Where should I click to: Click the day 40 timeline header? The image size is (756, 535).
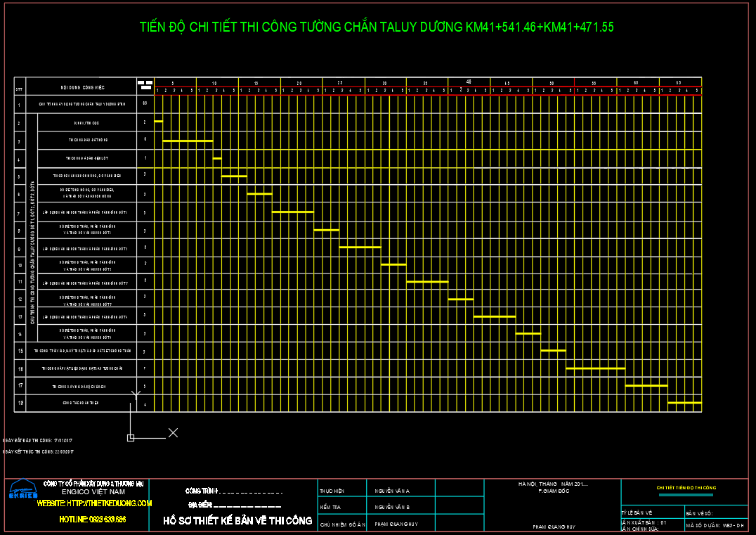(469, 82)
